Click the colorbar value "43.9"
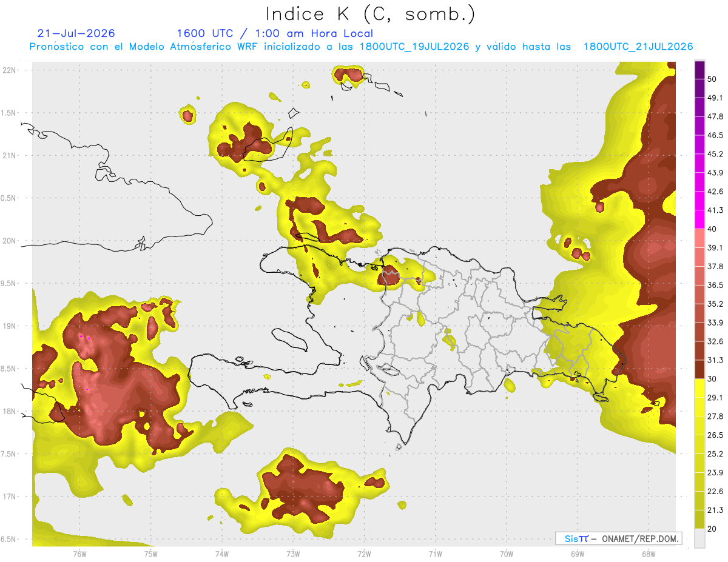Image resolution: width=728 pixels, height=562 pixels. point(715,173)
